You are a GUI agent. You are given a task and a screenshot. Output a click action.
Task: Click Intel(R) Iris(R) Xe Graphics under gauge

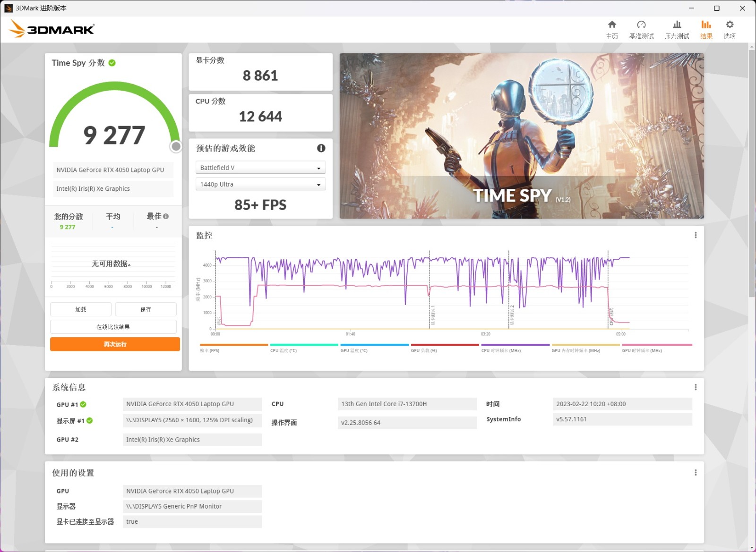coord(113,188)
